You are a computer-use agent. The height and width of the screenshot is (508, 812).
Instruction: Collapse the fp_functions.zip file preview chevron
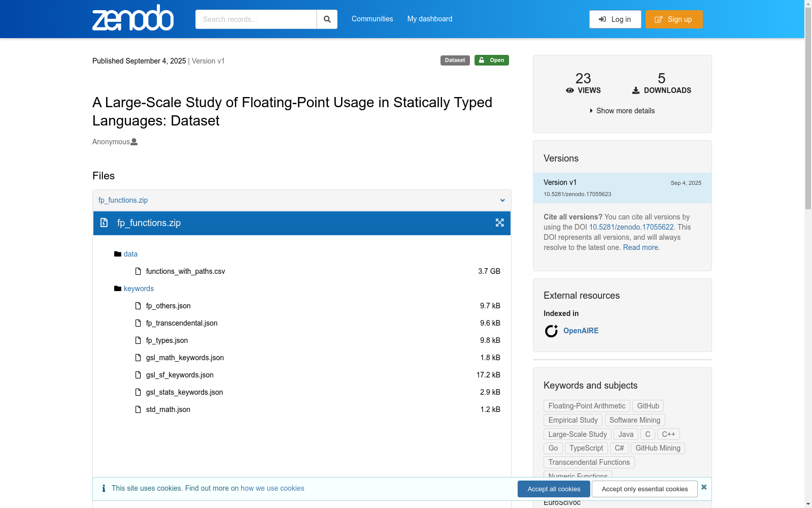click(502, 200)
